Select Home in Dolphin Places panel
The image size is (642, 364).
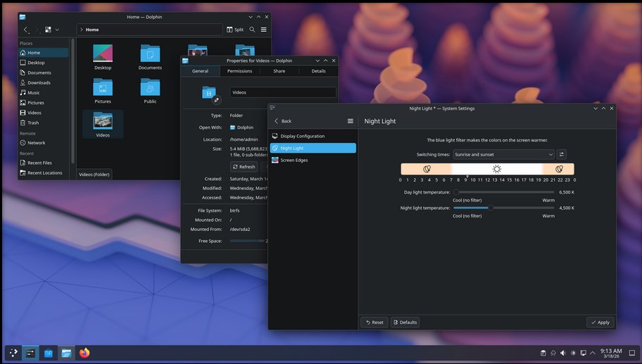click(x=44, y=52)
